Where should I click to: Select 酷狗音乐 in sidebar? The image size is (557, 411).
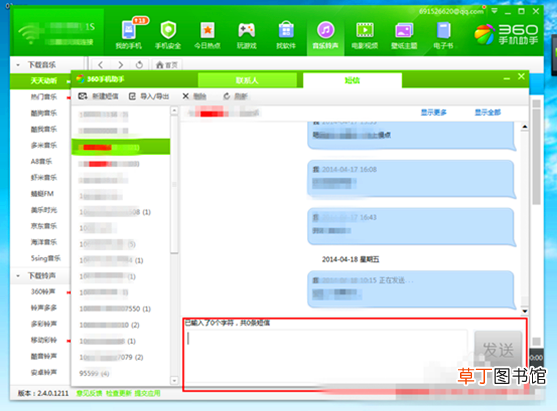43,113
